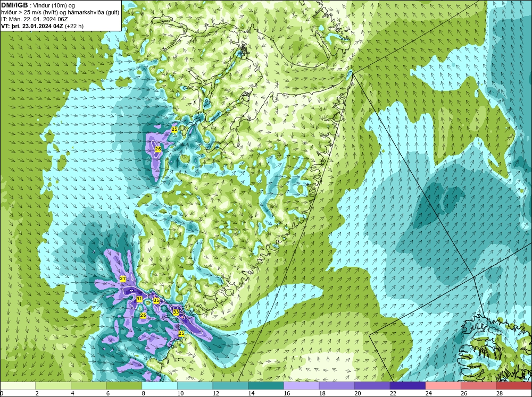Click the yellow gust label 33

(x=176, y=312)
